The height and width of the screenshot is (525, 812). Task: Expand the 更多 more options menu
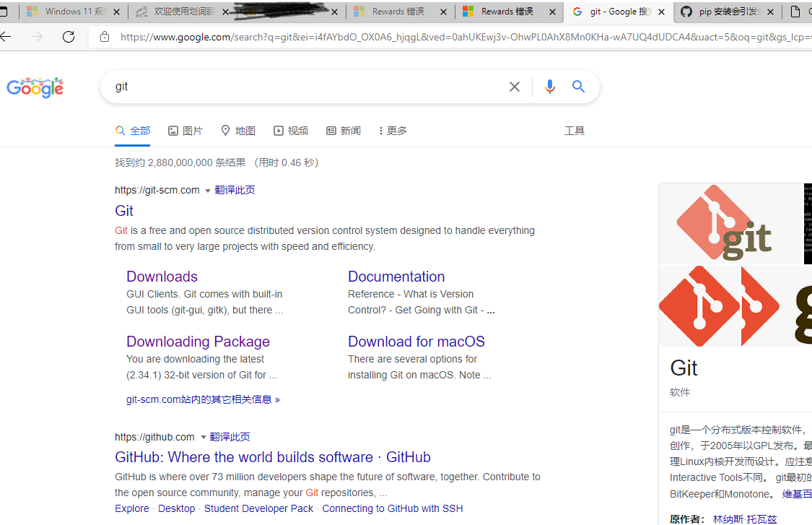click(393, 131)
